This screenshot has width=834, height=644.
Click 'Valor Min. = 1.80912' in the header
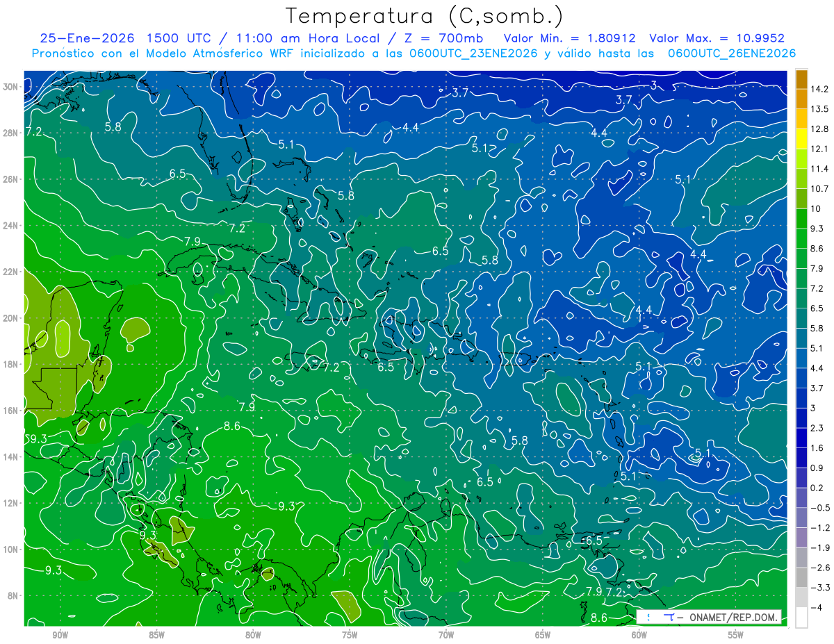tap(571, 38)
